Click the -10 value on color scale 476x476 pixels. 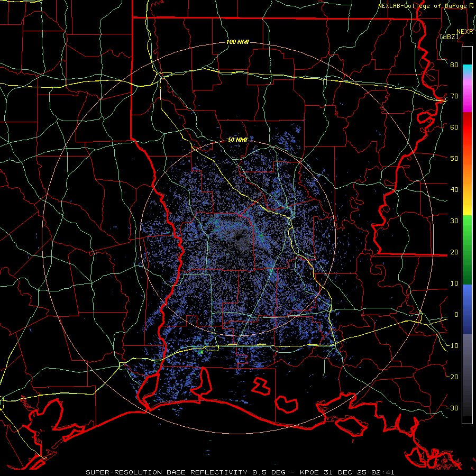click(x=453, y=346)
